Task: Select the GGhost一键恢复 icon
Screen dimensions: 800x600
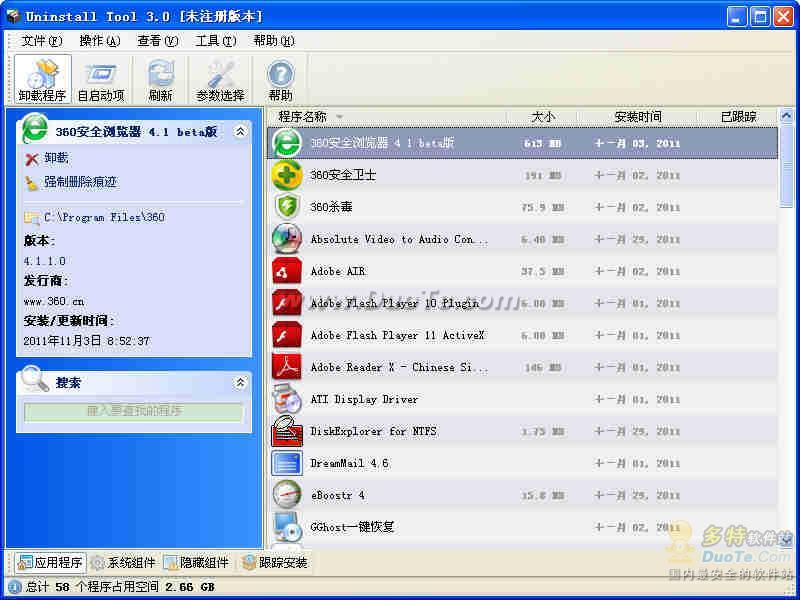Action: (x=287, y=527)
